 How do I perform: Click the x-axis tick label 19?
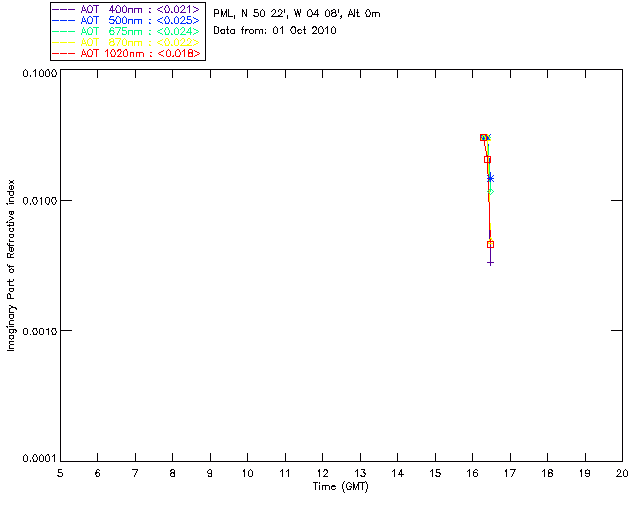[x=585, y=473]
